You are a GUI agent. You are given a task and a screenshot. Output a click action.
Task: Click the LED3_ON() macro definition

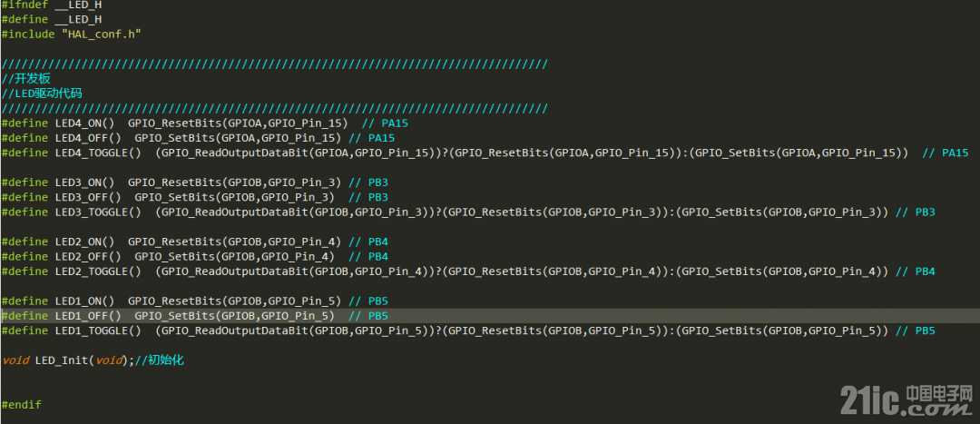coord(194,182)
